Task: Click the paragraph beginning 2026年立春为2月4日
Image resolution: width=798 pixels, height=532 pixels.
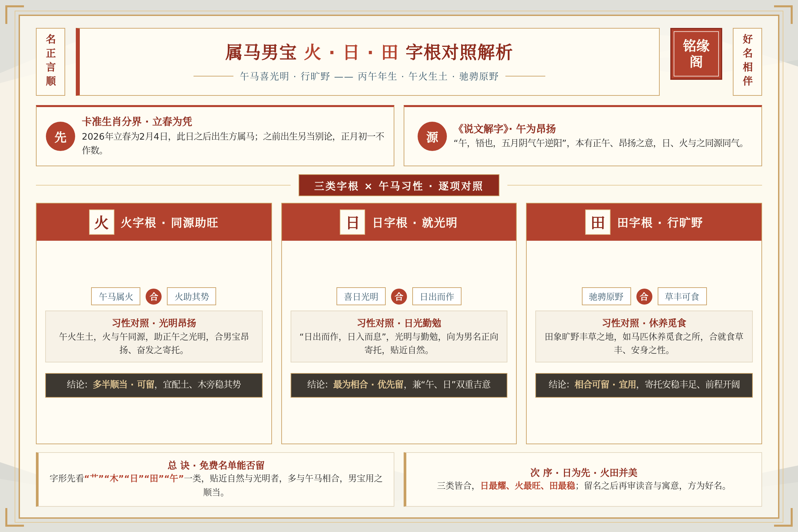Action: pyautogui.click(x=233, y=143)
